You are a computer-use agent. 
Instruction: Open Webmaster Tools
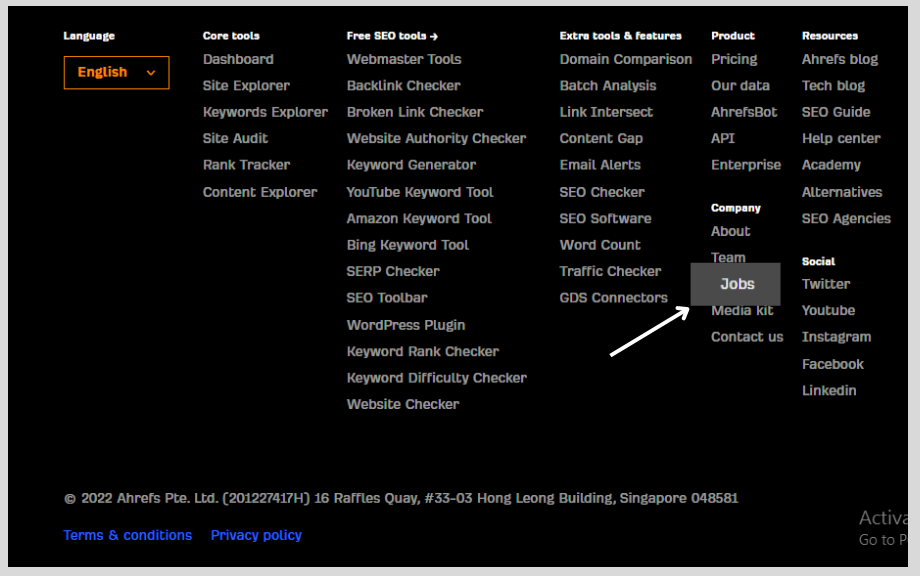(x=404, y=59)
